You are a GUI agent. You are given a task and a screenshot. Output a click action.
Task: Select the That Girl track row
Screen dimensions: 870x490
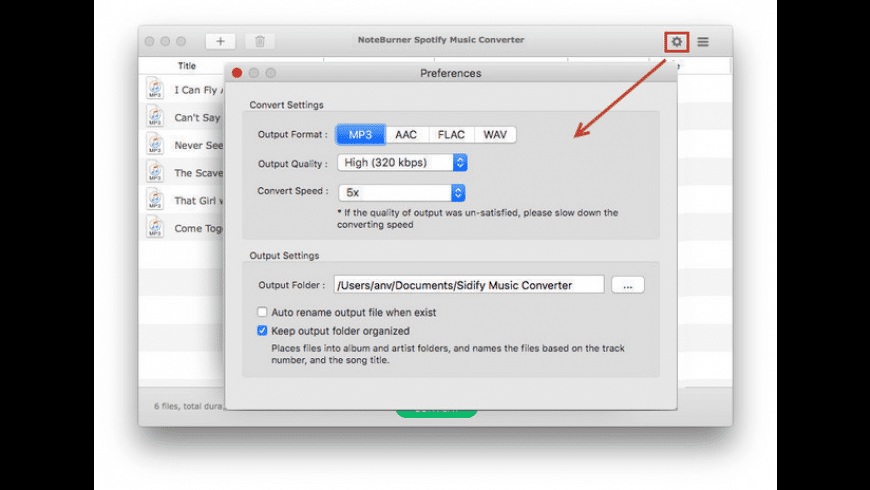click(x=182, y=200)
